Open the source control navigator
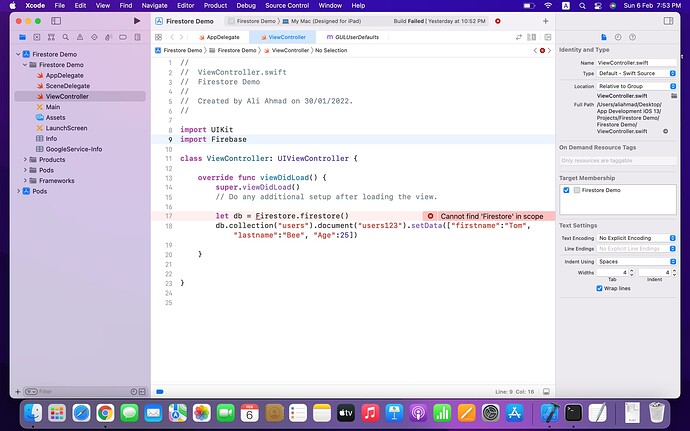The image size is (690, 431). click(x=37, y=37)
